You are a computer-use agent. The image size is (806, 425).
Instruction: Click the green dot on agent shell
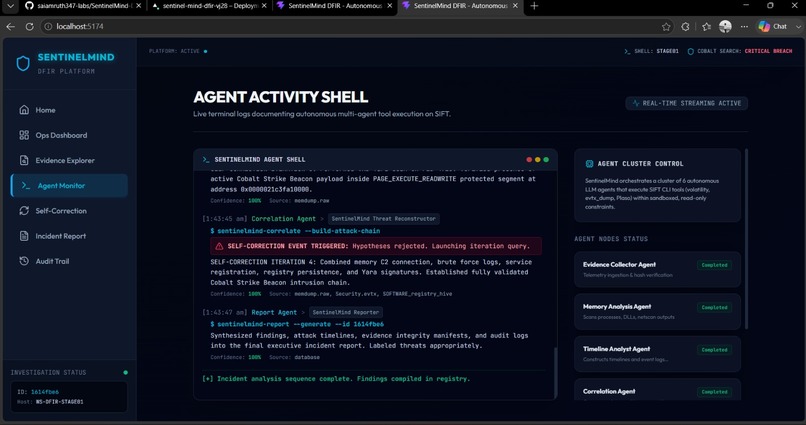546,159
